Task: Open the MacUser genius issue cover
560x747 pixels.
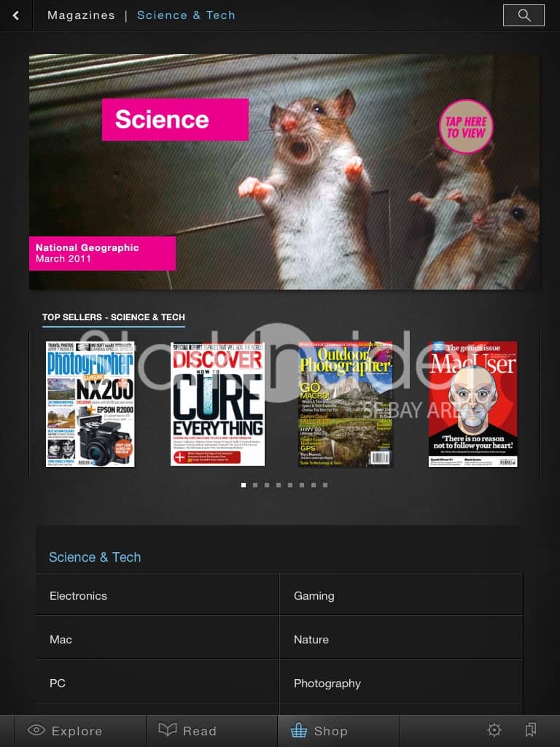Action: pos(472,404)
